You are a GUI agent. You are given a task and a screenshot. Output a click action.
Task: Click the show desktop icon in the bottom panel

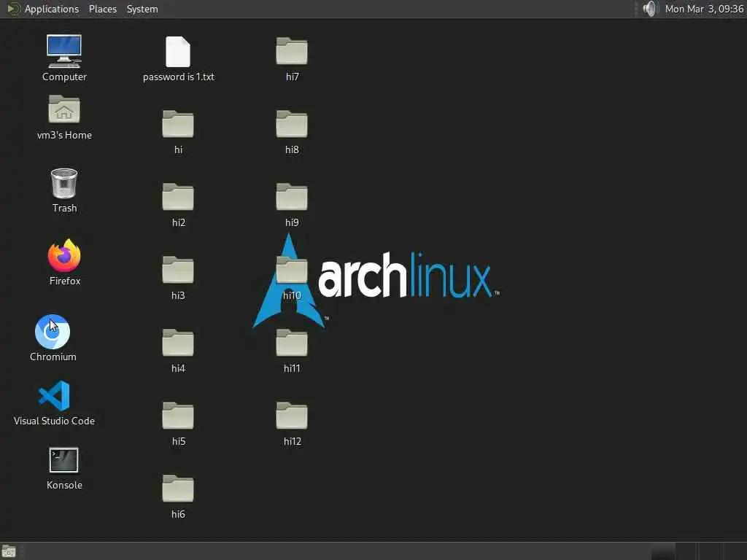coord(9,552)
